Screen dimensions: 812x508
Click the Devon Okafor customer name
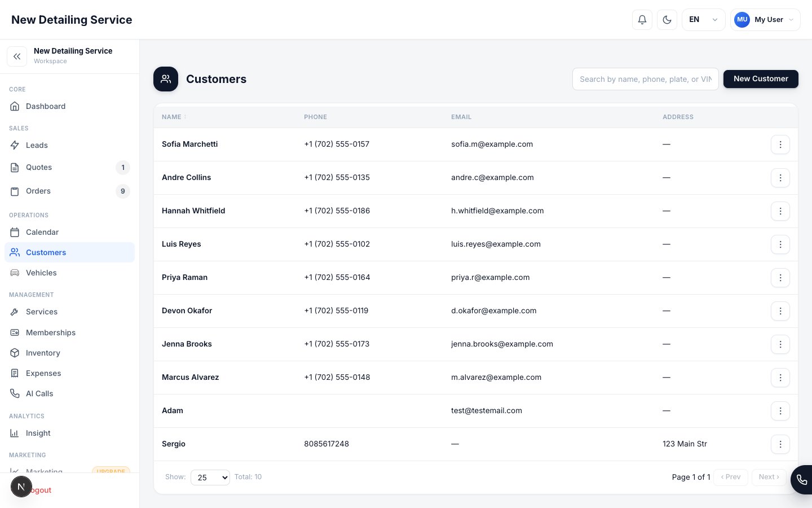click(x=187, y=310)
